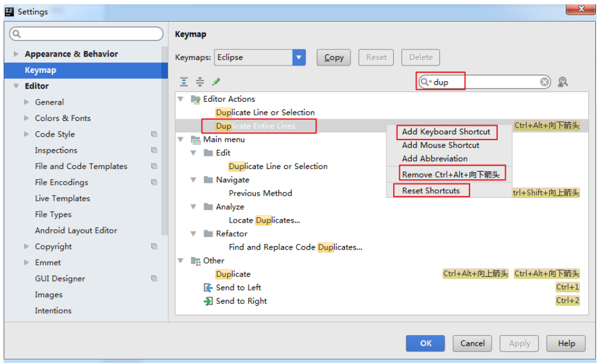Viewport: 599px width, 364px height.
Task: Click copy-scope icon beside GUI Designer
Action: click(154, 279)
